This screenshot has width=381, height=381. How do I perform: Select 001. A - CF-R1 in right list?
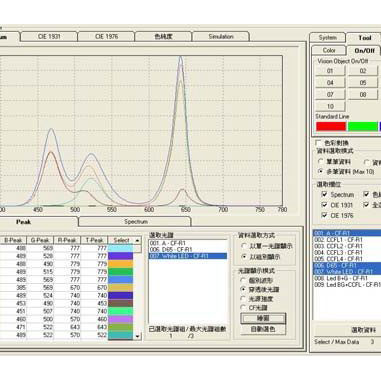(x=347, y=233)
